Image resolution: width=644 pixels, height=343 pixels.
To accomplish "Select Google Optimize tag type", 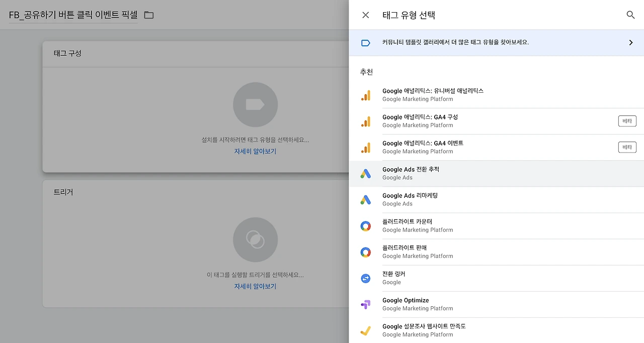I will (496, 305).
